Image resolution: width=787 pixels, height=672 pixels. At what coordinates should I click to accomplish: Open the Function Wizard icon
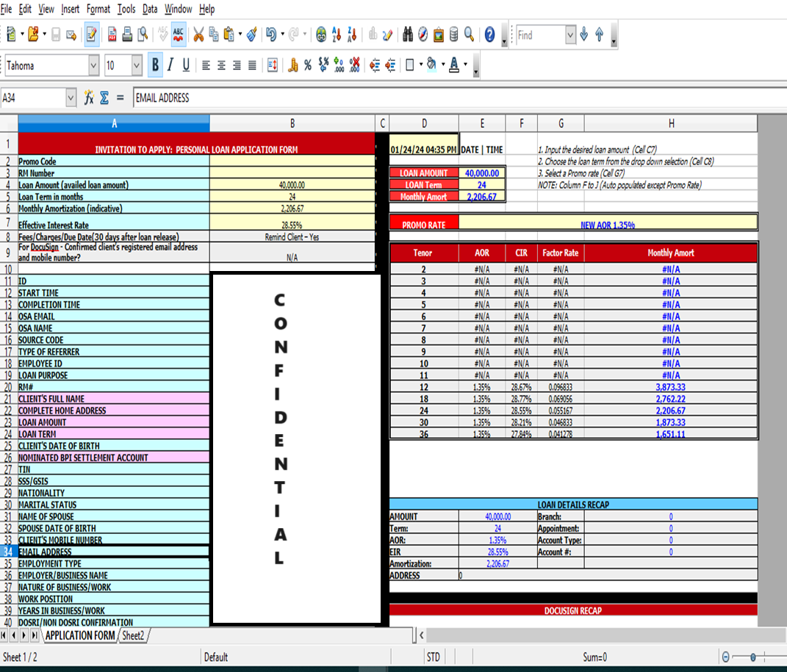click(89, 97)
